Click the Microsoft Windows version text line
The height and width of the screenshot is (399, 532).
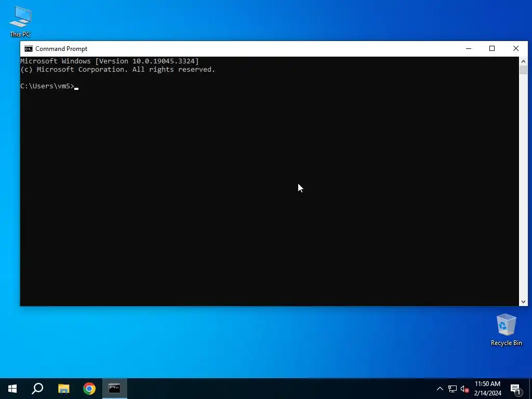[110, 61]
